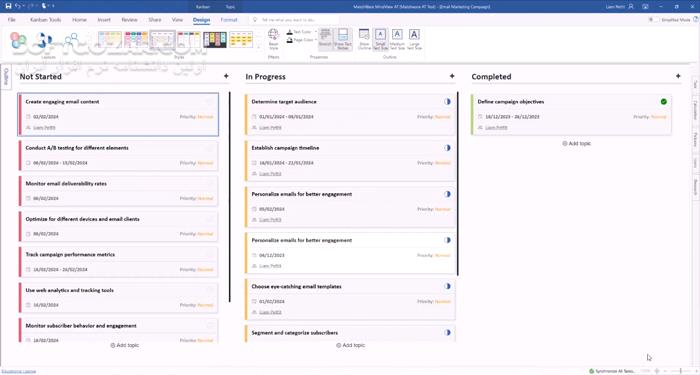
Task: Open the Undo history dropdown arrow
Action: pyautogui.click(x=25, y=6)
